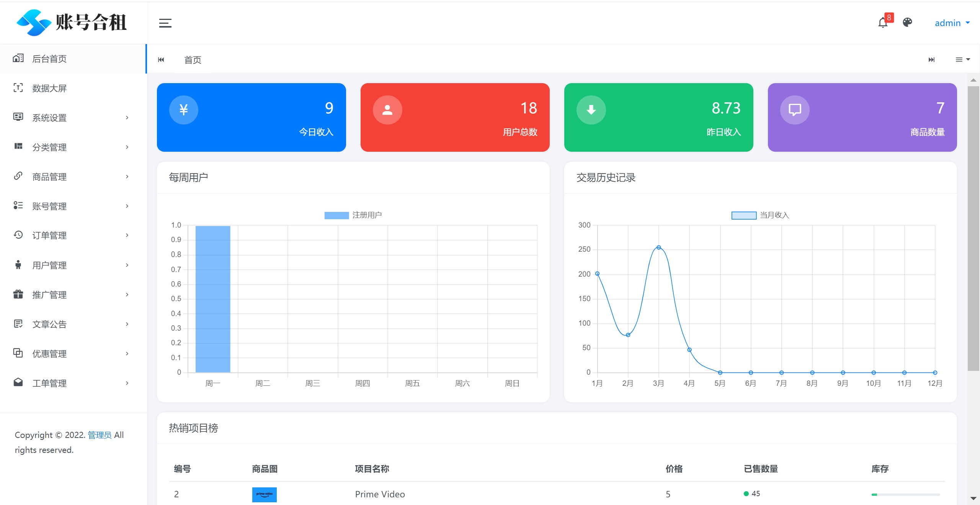The width and height of the screenshot is (980, 505).
Task: Click the tab scroll-right forward icon
Action: point(931,59)
